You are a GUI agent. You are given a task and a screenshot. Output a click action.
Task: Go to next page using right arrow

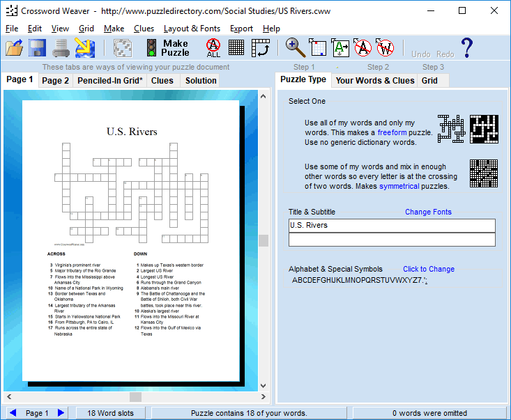point(61,413)
